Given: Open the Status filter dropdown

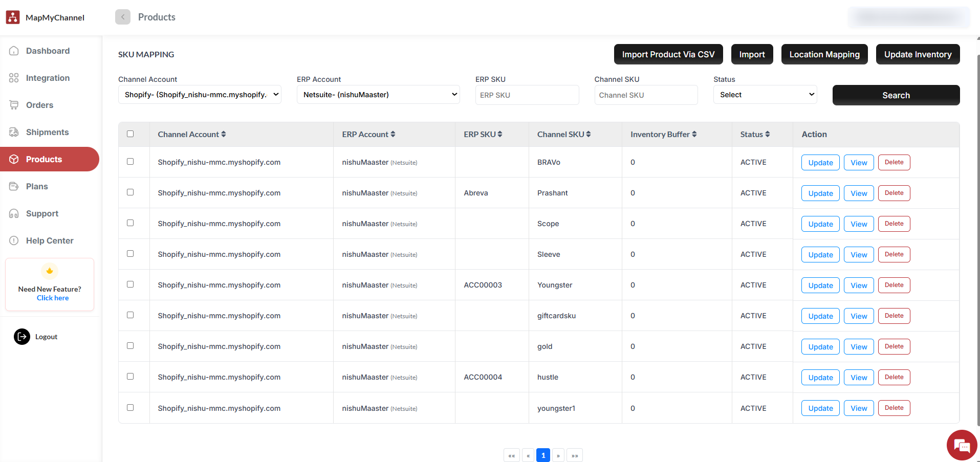Looking at the screenshot, I should tap(765, 95).
